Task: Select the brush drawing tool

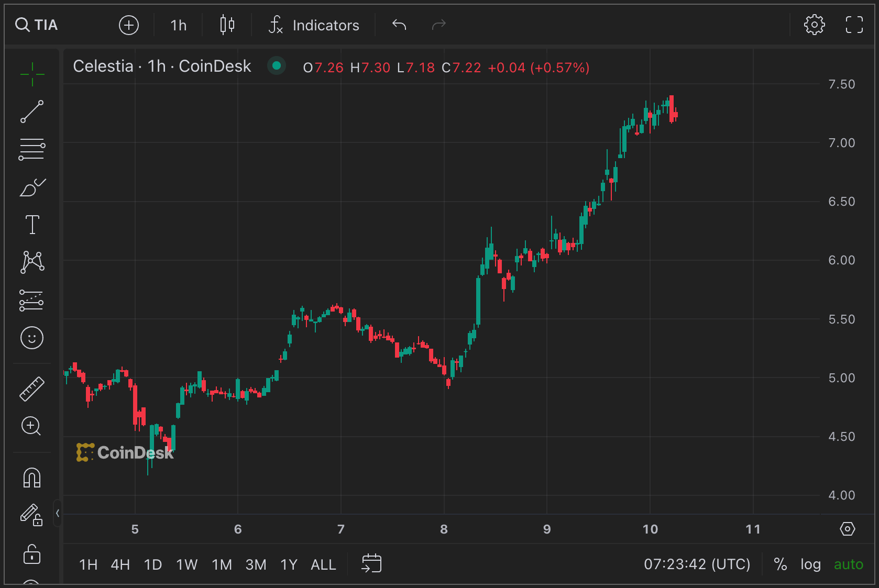Action: [32, 187]
